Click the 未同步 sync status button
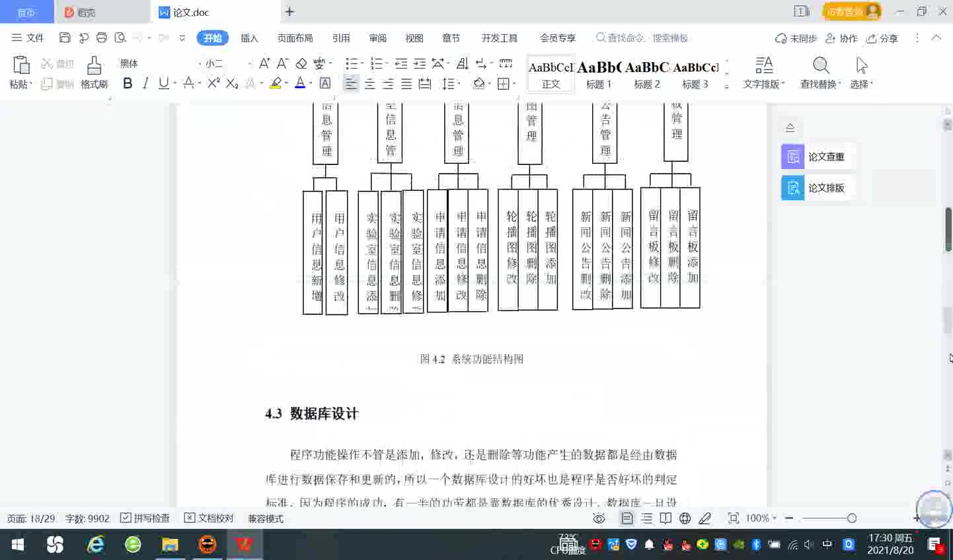 coord(796,38)
